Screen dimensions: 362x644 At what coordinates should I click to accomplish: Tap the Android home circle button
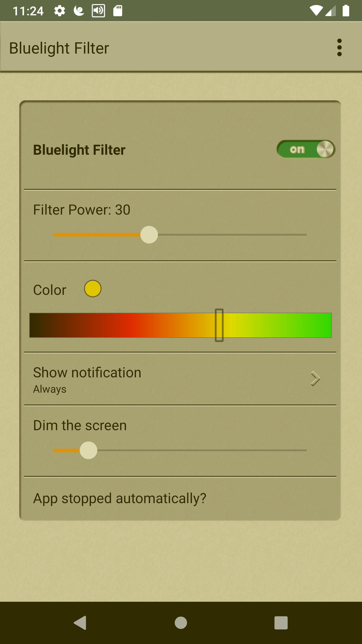point(181,623)
